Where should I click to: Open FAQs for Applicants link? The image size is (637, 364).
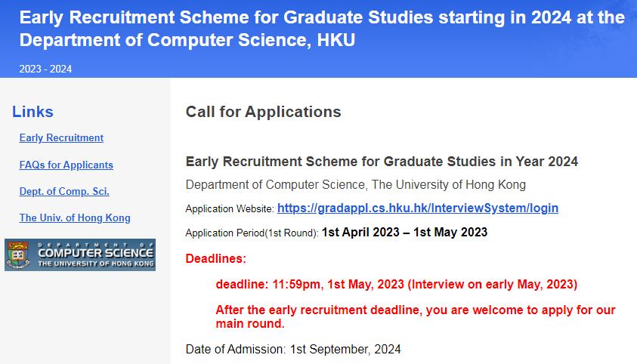point(66,165)
